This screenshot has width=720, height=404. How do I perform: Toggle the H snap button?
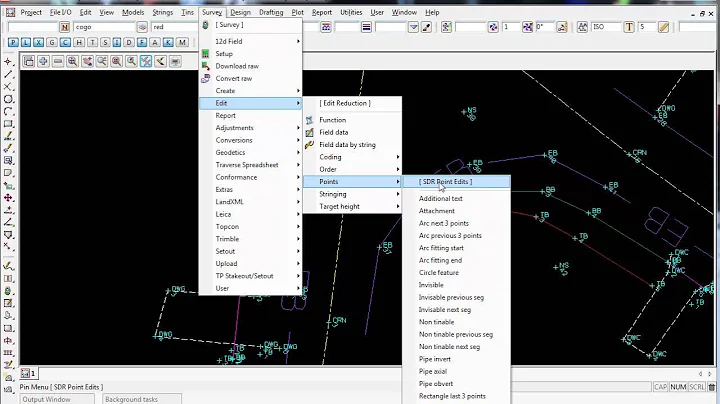[x=79, y=42]
